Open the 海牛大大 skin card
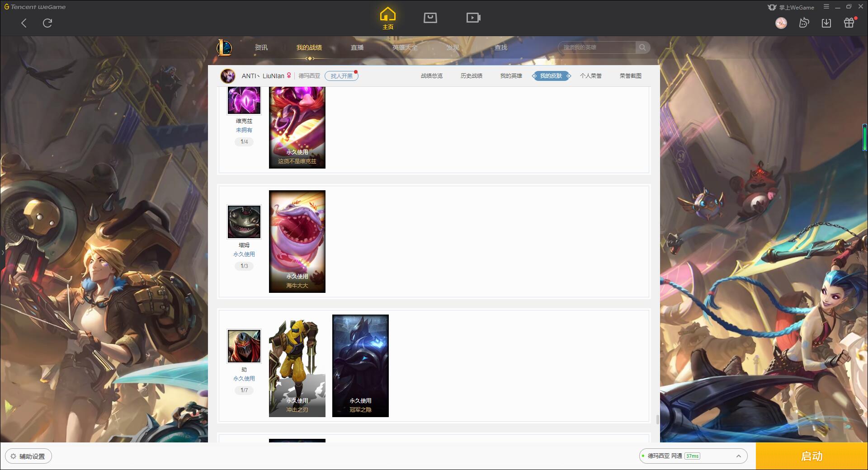Screen dimensions: 868x470 click(x=297, y=241)
